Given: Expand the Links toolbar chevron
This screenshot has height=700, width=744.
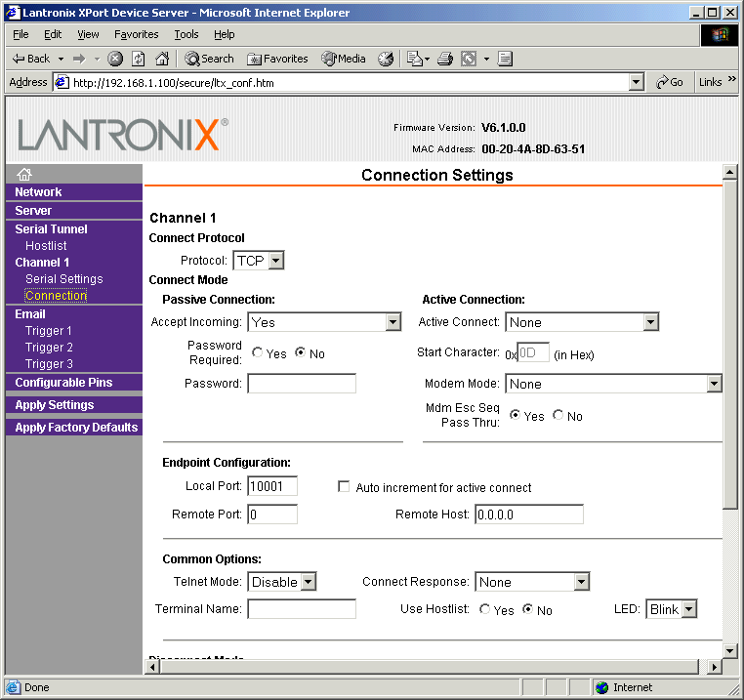Looking at the screenshot, I should (732, 79).
